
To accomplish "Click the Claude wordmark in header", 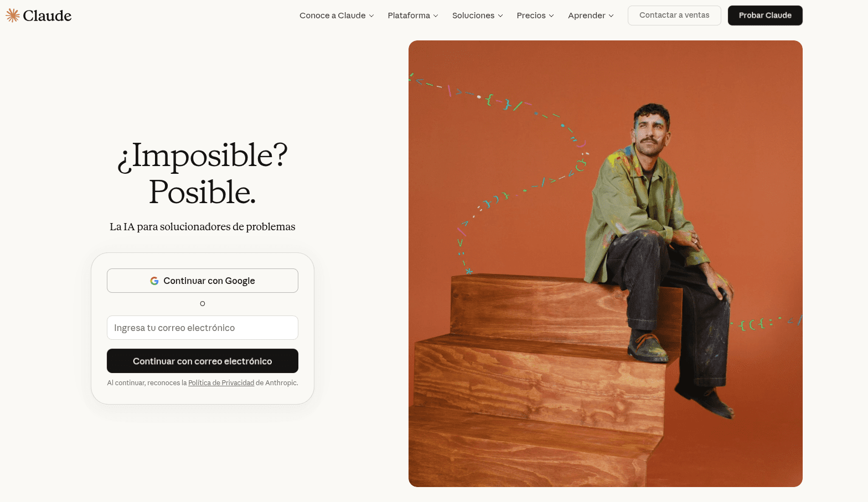I will 47,15.
